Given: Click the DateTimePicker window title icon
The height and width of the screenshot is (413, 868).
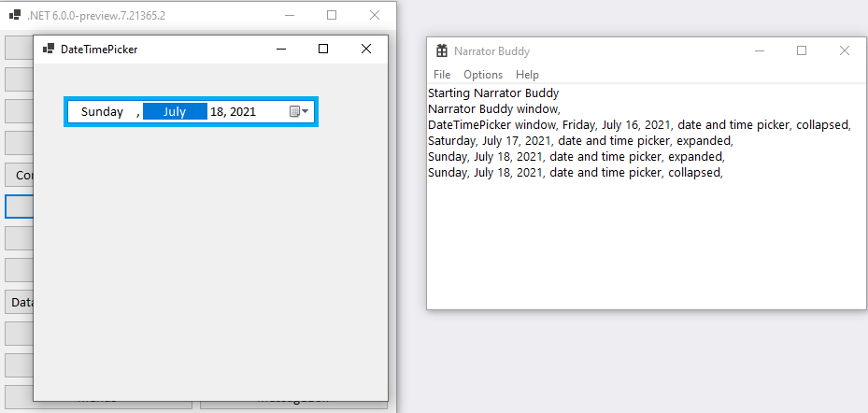Looking at the screenshot, I should (49, 49).
